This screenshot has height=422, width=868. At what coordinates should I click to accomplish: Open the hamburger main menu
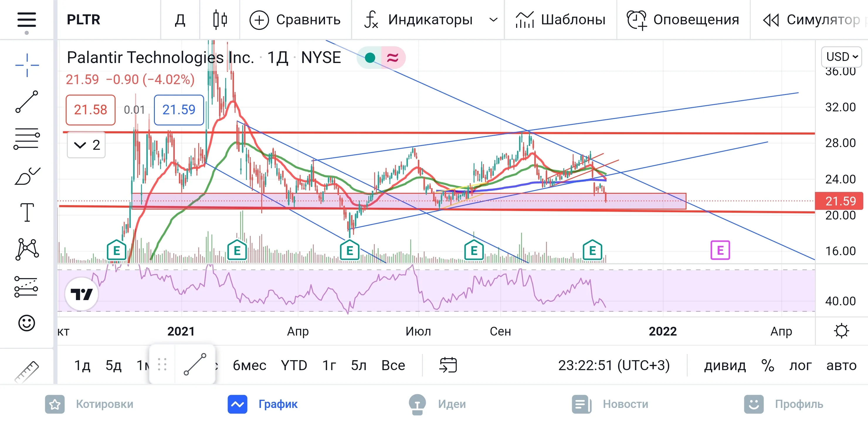(x=27, y=20)
